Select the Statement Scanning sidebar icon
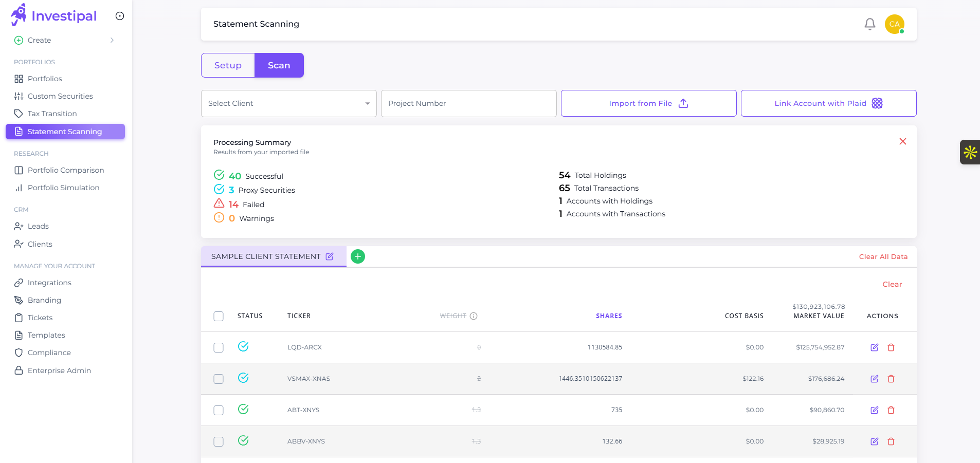Image resolution: width=980 pixels, height=463 pixels. (19, 132)
